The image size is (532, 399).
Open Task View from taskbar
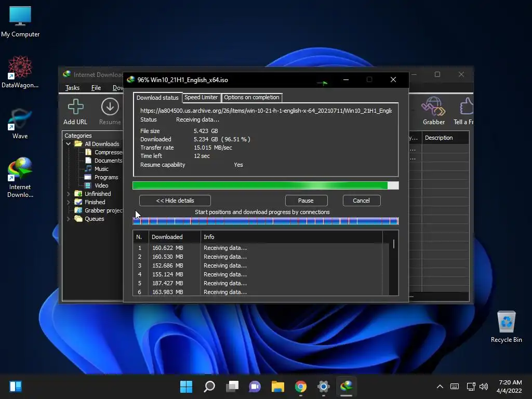232,387
